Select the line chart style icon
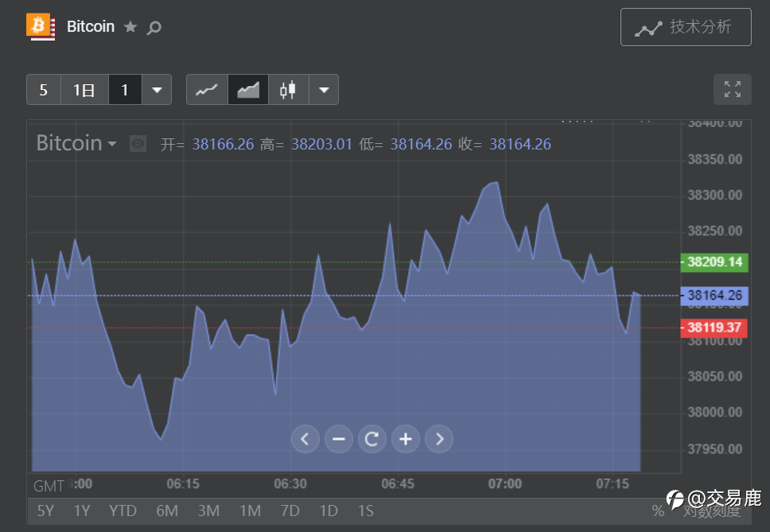Viewport: 770px width, 532px height. click(207, 90)
